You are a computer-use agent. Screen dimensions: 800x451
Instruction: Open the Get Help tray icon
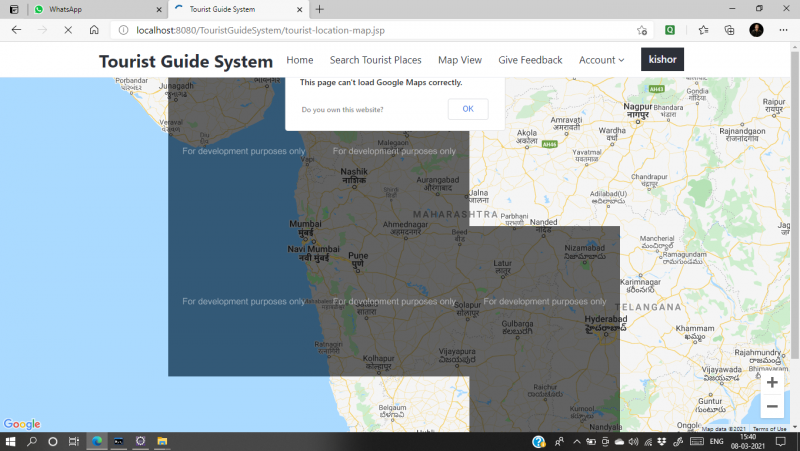[x=538, y=442]
